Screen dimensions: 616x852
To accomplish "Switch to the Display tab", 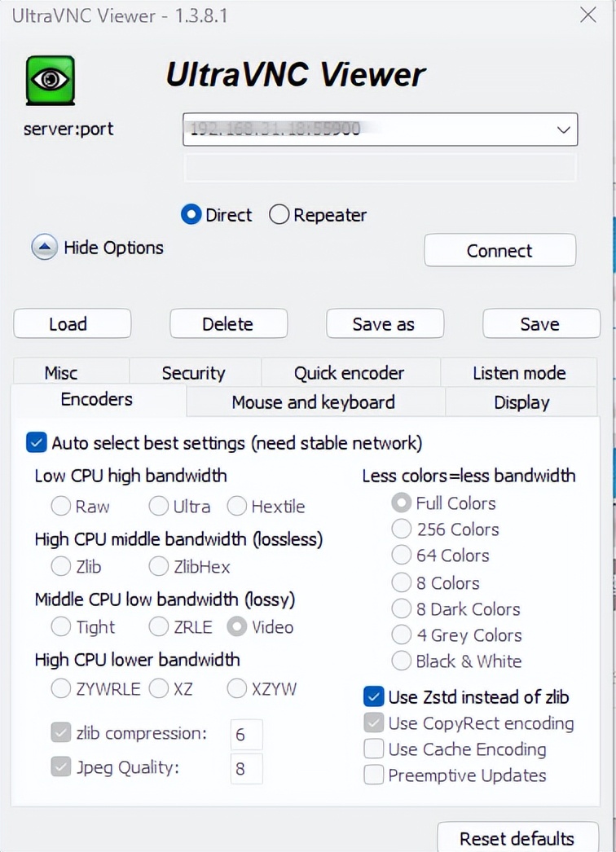I will coord(521,402).
